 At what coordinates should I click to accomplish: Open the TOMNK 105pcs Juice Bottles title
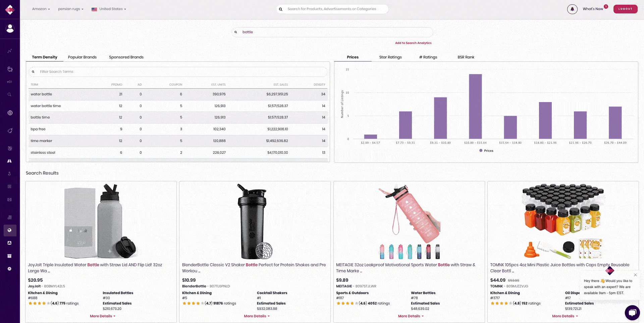[559, 268]
